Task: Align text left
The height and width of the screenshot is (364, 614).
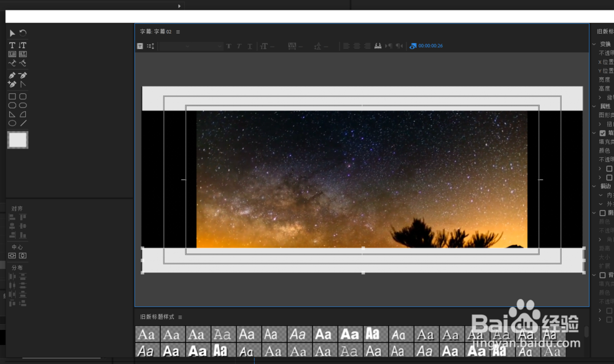Action: [346, 46]
